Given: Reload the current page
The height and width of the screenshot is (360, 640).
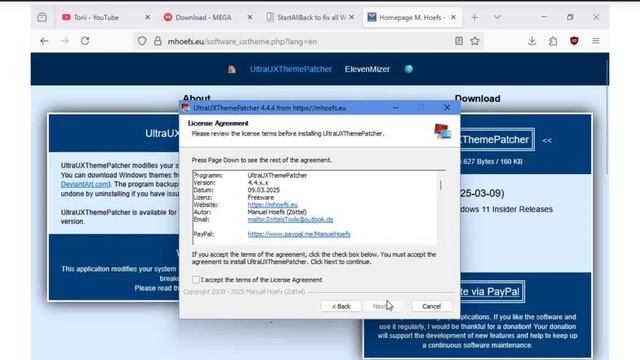Looking at the screenshot, I should pos(85,41).
